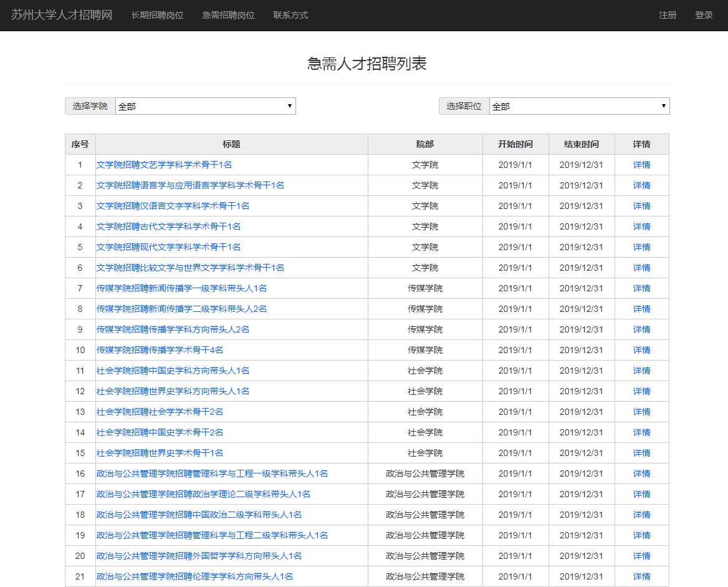The width and height of the screenshot is (728, 587).
Task: Select 联系方式 in the top menu
Action: click(x=290, y=15)
